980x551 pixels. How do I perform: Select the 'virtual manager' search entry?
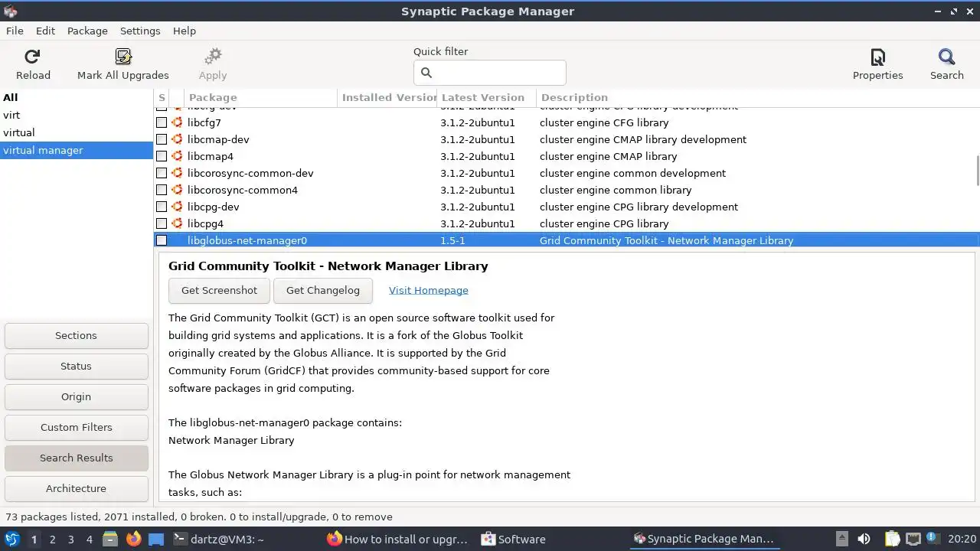(x=77, y=150)
